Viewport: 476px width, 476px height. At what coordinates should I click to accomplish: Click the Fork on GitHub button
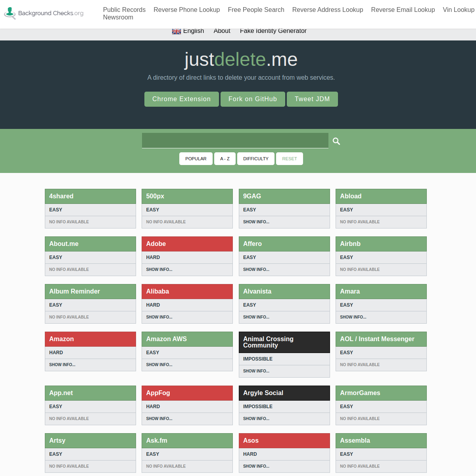coord(253,99)
